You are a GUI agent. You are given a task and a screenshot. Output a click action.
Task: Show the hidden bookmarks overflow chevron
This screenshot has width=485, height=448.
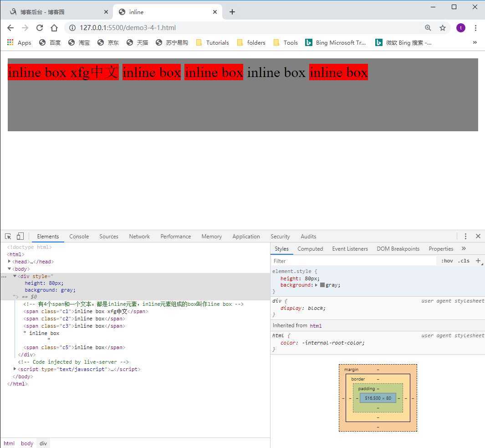click(x=475, y=42)
